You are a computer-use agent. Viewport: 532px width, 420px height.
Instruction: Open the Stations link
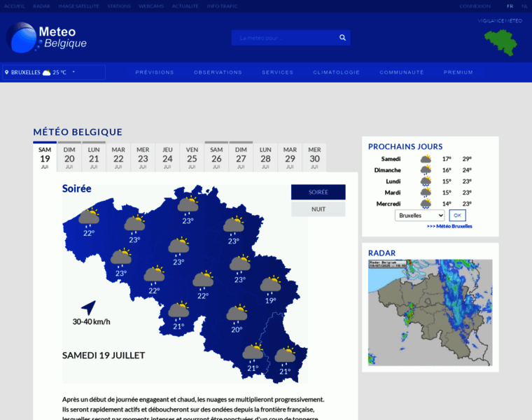pyautogui.click(x=119, y=6)
